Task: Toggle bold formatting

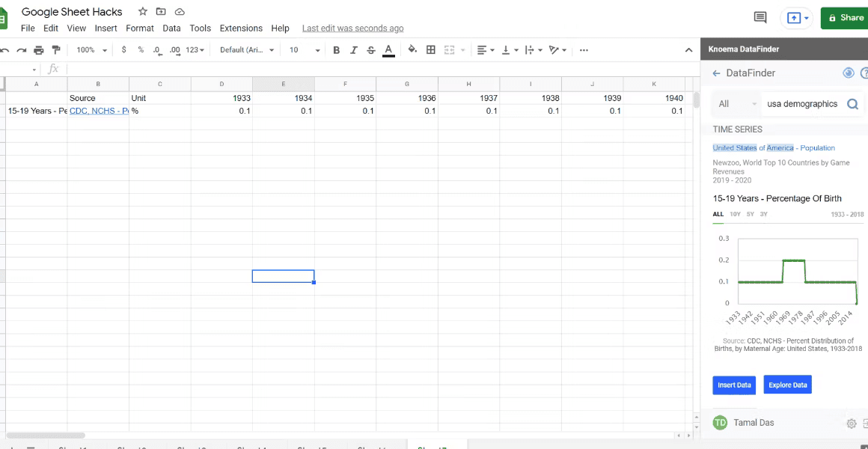Action: point(336,50)
